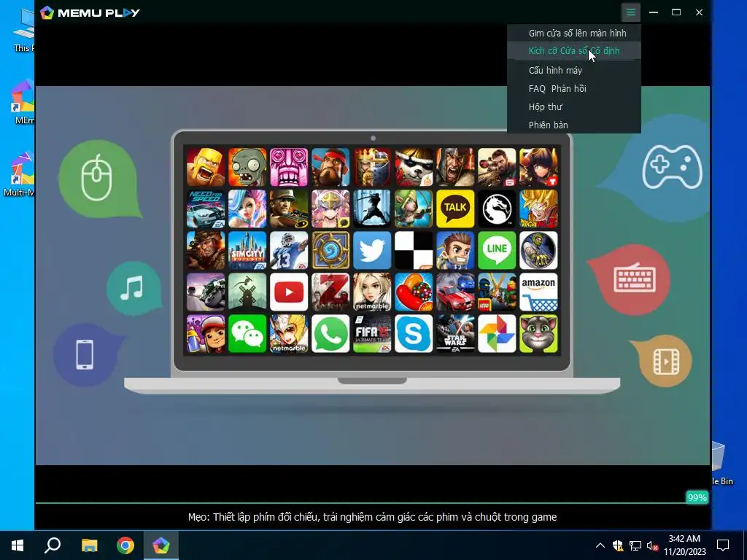Image resolution: width=747 pixels, height=560 pixels.
Task: Click the LEGO Ninjago app icon
Action: click(x=497, y=292)
